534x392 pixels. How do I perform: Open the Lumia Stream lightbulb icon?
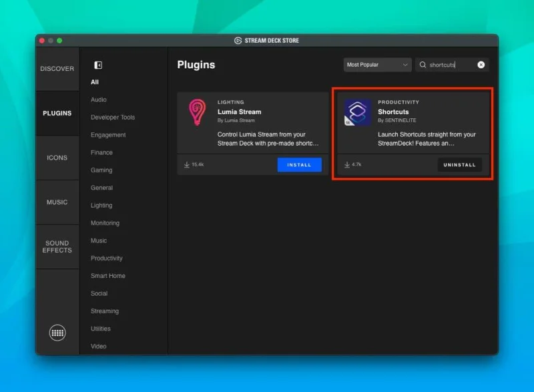click(197, 112)
